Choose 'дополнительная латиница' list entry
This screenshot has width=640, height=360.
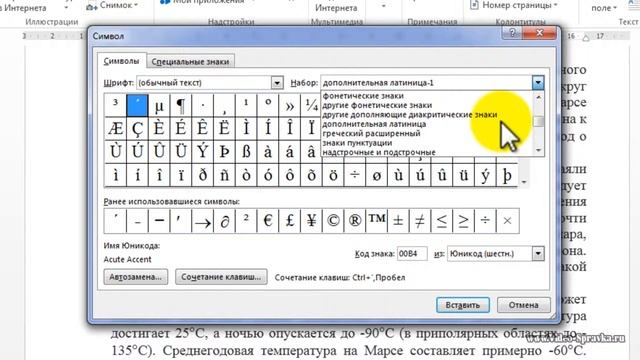(374, 124)
